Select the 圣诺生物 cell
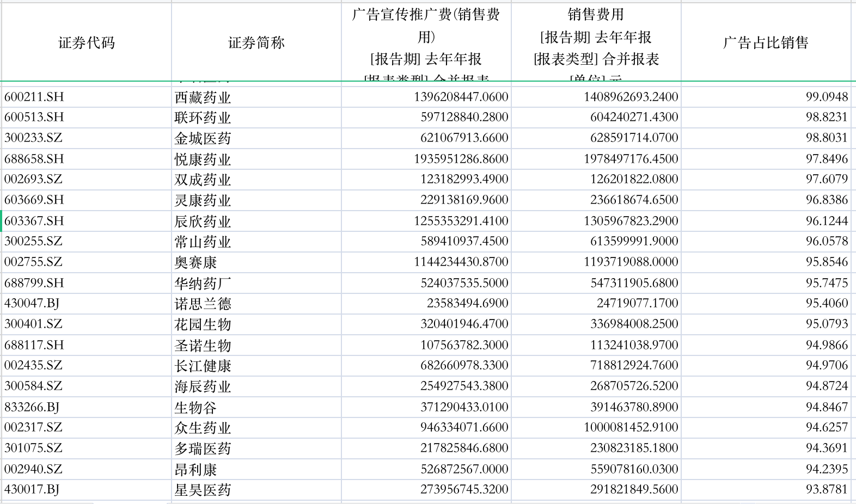856x504 pixels. pyautogui.click(x=256, y=345)
